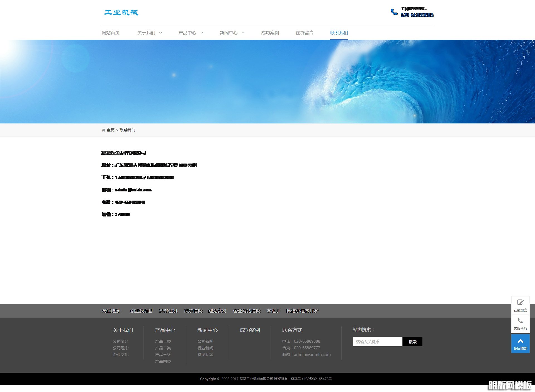Open the 网站首页 nav item
This screenshot has height=392, width=535.
pyautogui.click(x=111, y=33)
